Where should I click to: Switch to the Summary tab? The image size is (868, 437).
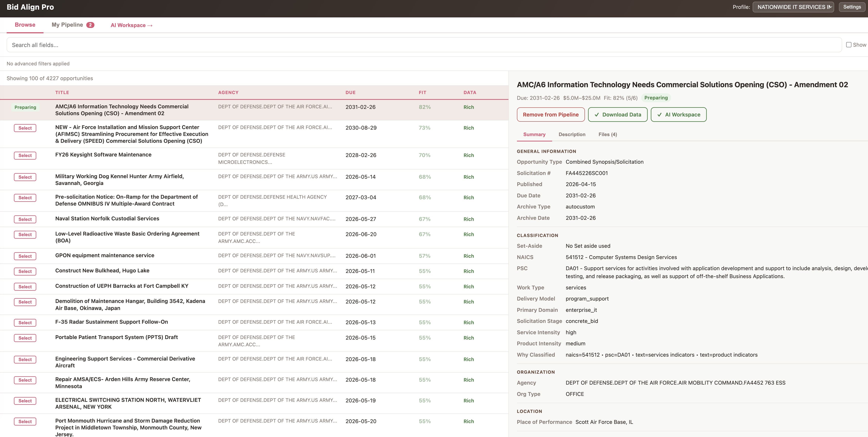pos(534,134)
